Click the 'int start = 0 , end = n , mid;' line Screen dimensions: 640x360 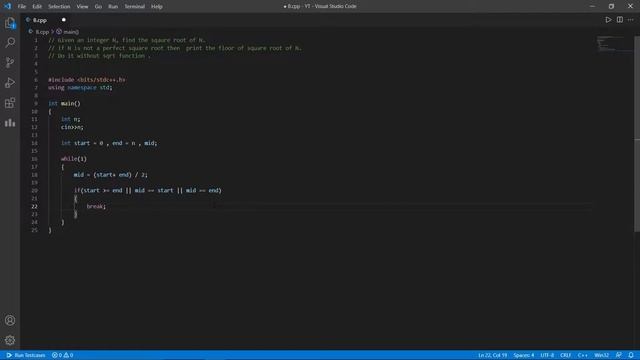pyautogui.click(x=109, y=143)
